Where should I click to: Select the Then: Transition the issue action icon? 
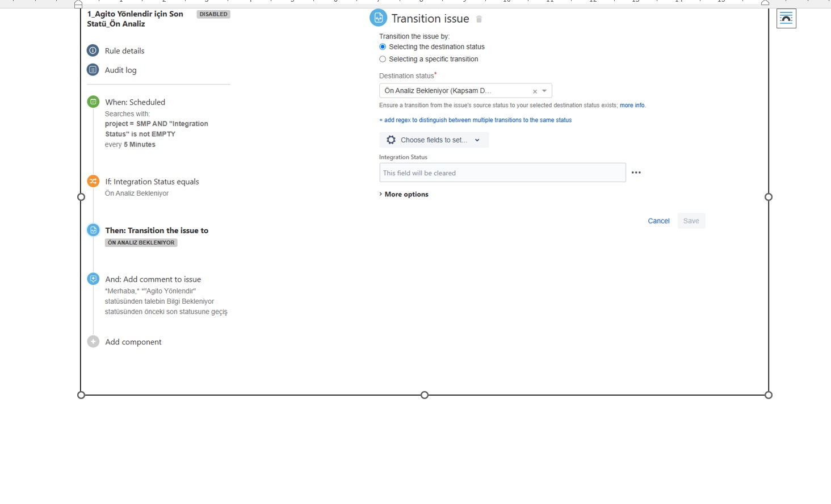(x=93, y=230)
